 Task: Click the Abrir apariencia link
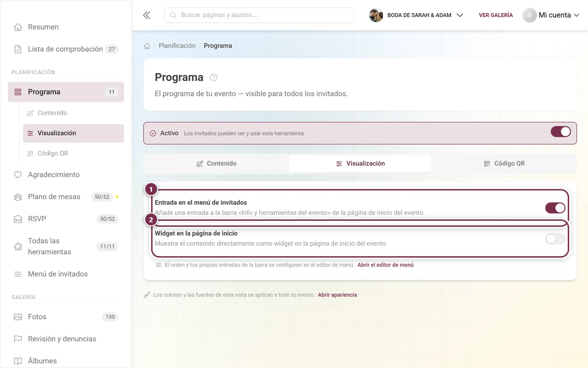click(x=337, y=295)
